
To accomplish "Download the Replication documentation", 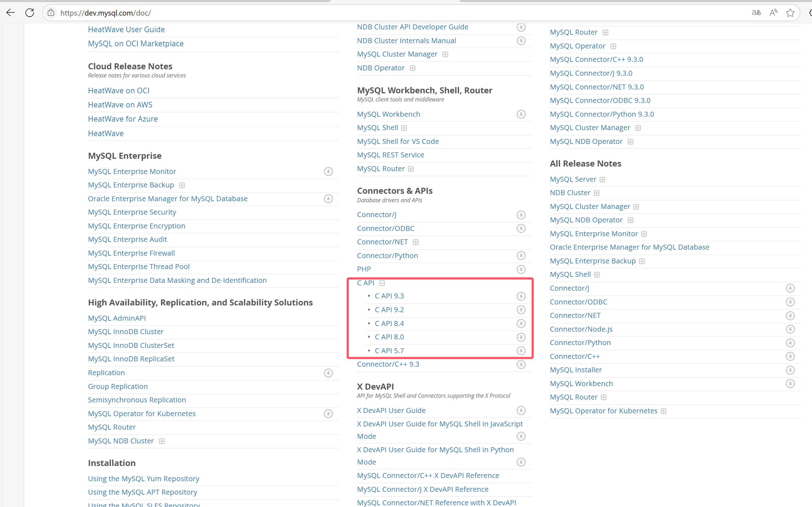I will pos(328,373).
